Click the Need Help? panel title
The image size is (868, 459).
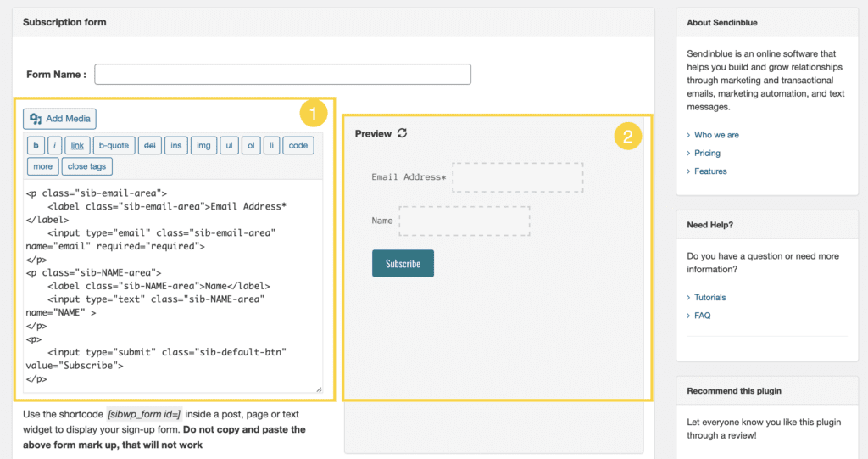coord(709,225)
